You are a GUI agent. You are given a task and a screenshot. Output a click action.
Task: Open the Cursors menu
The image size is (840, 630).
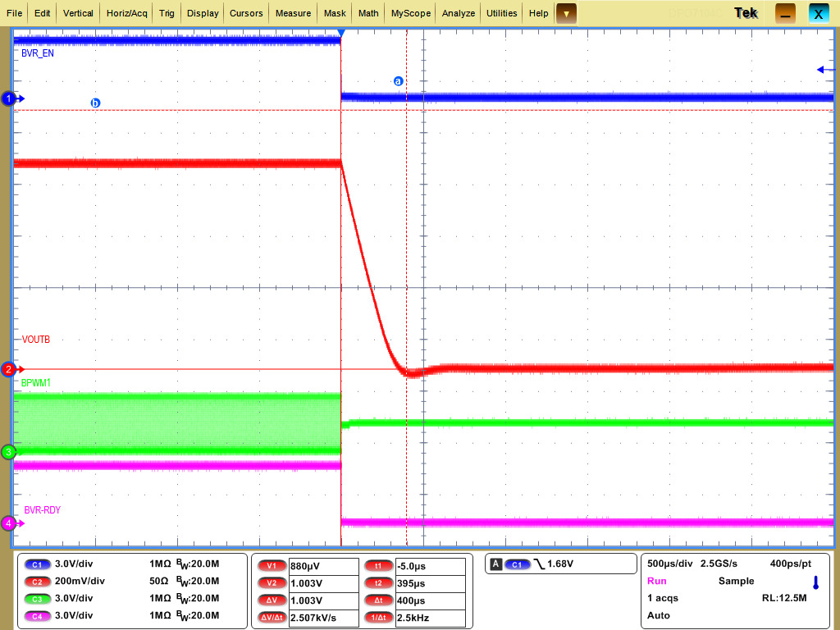246,13
